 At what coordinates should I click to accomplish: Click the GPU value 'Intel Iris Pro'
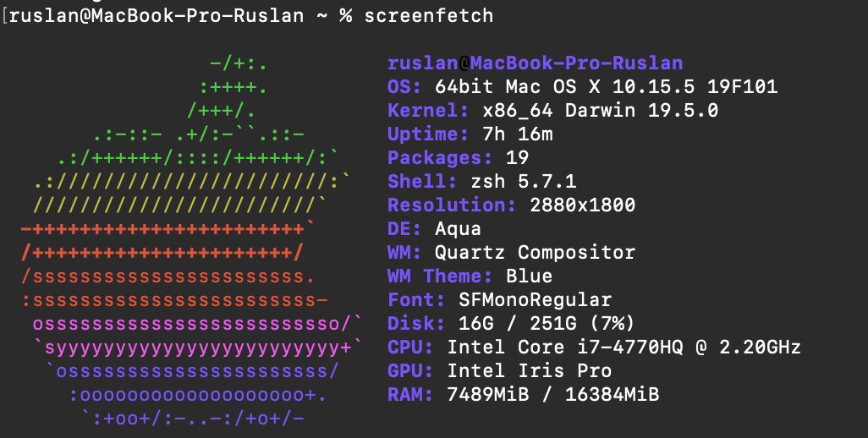point(530,370)
